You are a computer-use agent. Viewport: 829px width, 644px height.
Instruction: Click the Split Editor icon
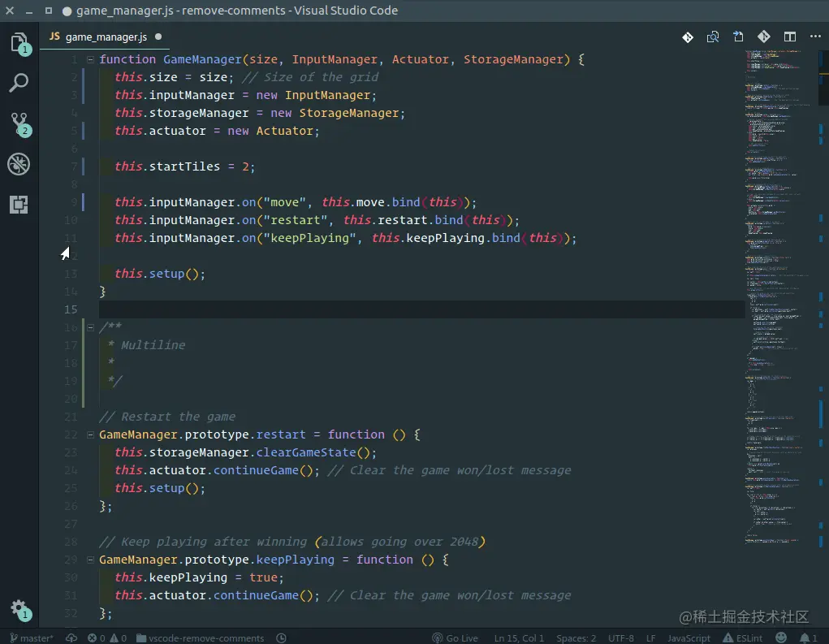789,37
